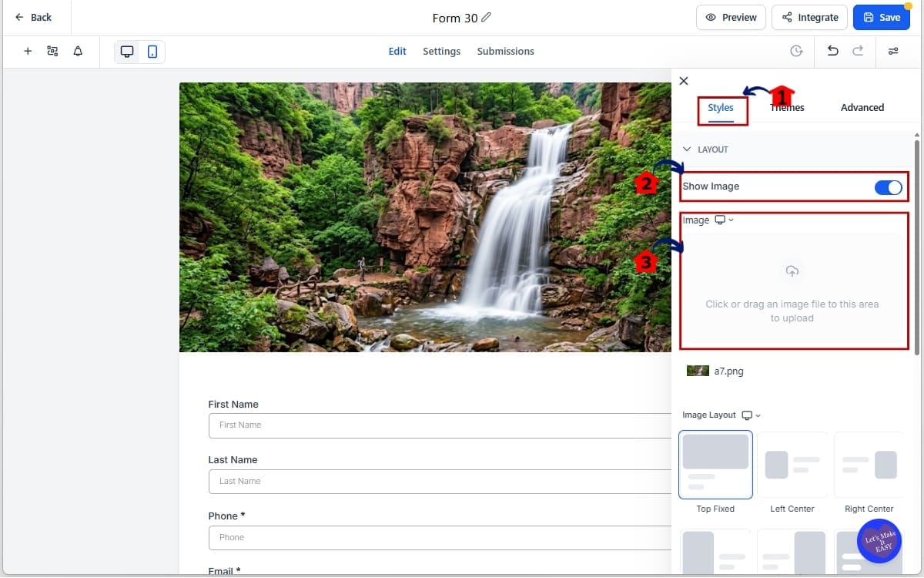Switch to mobile preview icon
Image resolution: width=924 pixels, height=578 pixels.
pyautogui.click(x=152, y=51)
